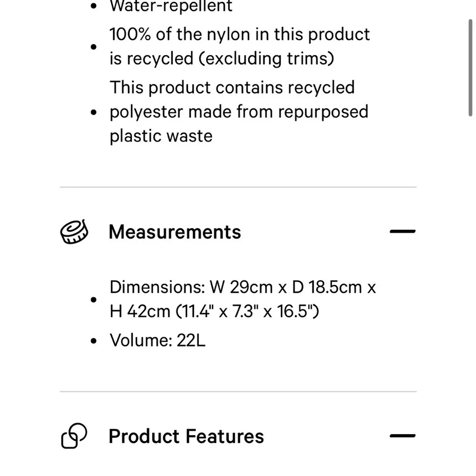The image size is (476, 476).
Task: Click the bullet point beside the Dimensions text
Action: [94, 299]
